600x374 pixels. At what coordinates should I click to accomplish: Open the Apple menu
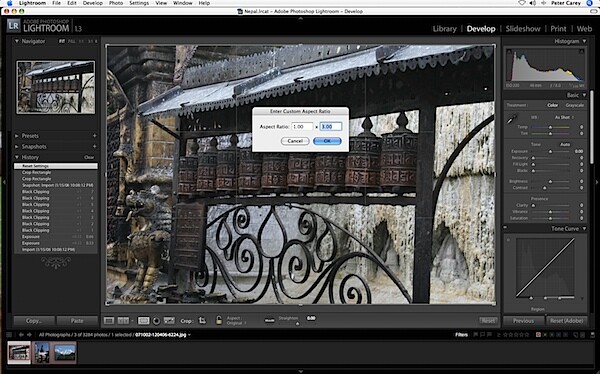coord(10,3)
